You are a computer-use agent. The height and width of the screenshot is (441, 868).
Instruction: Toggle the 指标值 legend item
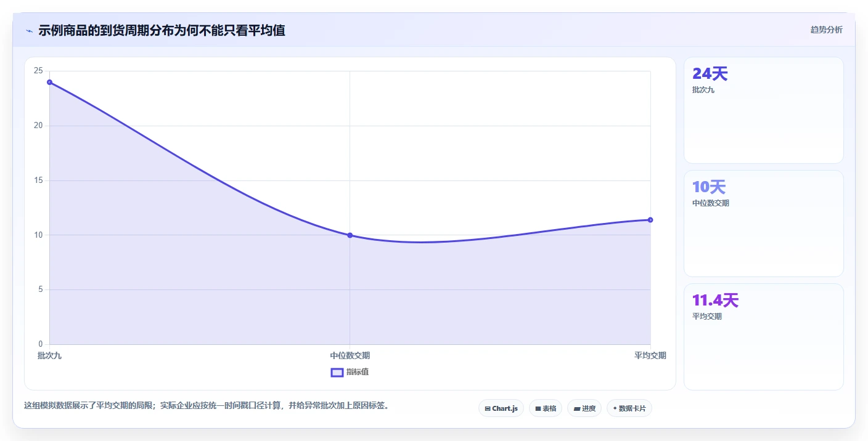coord(350,372)
